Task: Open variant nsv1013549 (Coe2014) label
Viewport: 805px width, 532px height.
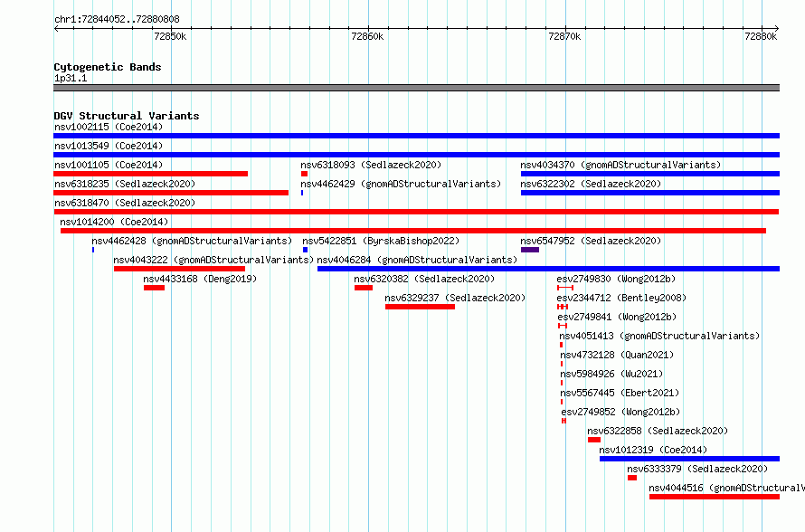Action: (x=109, y=146)
